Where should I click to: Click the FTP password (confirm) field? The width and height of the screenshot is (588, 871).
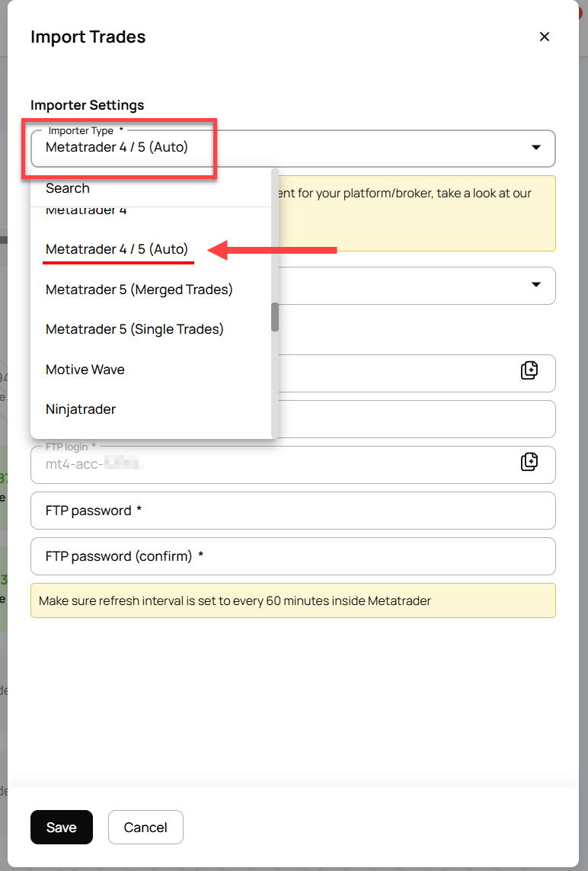tap(292, 556)
